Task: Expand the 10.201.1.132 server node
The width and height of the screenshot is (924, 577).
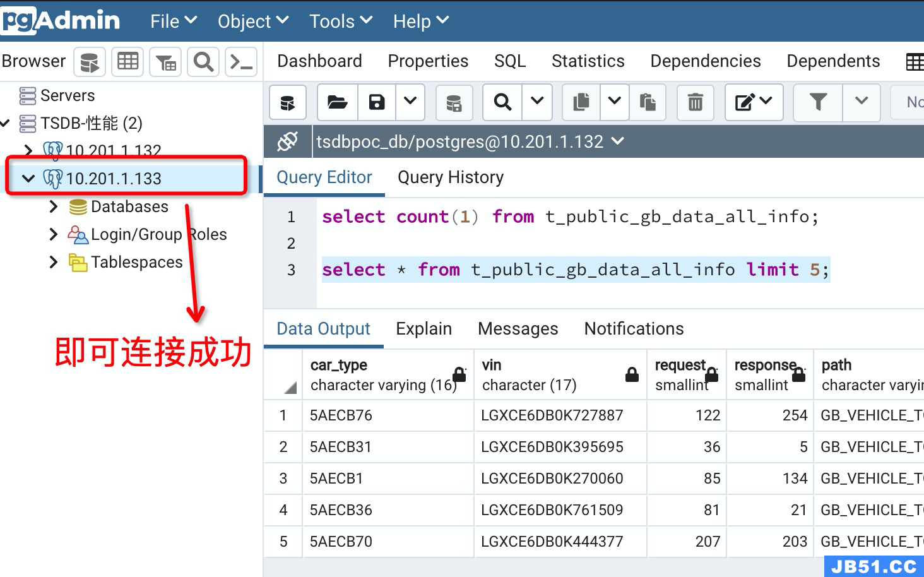Action: click(28, 150)
